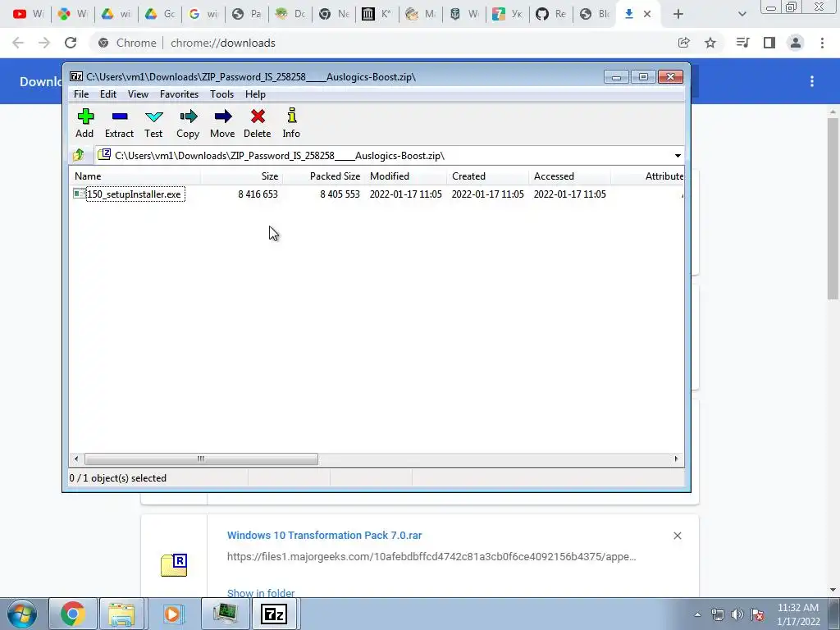Run the Test archive tool
The image size is (840, 630).
pyautogui.click(x=153, y=124)
